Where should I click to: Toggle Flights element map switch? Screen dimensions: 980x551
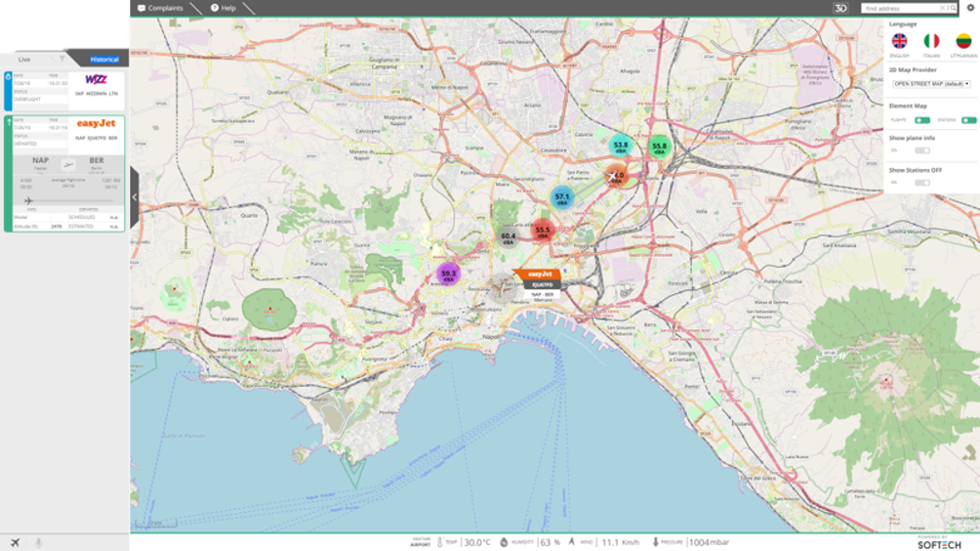coord(921,120)
